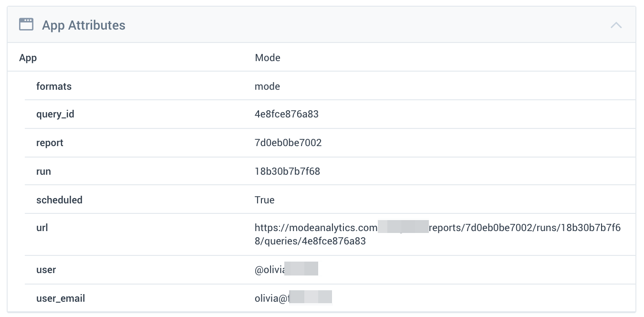Click the olivia@ email address value
The height and width of the screenshot is (317, 644).
coord(293,298)
